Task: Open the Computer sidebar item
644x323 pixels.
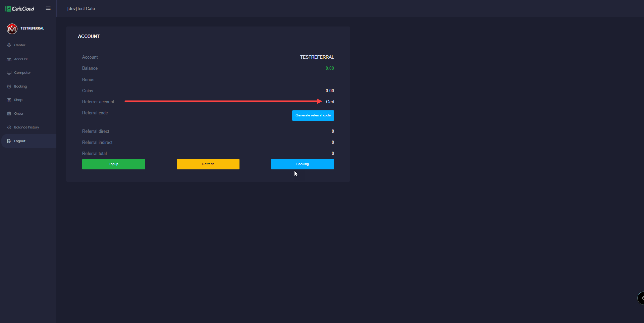Action: 29,73
